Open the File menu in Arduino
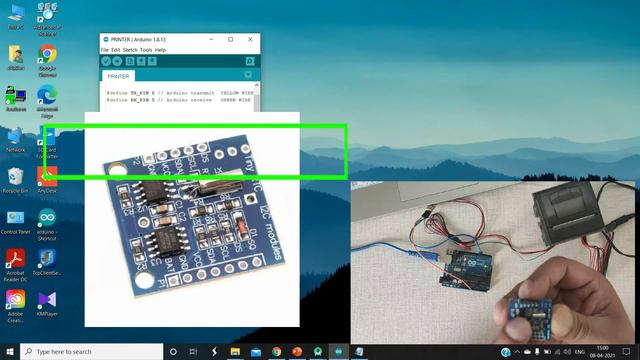 tap(105, 50)
